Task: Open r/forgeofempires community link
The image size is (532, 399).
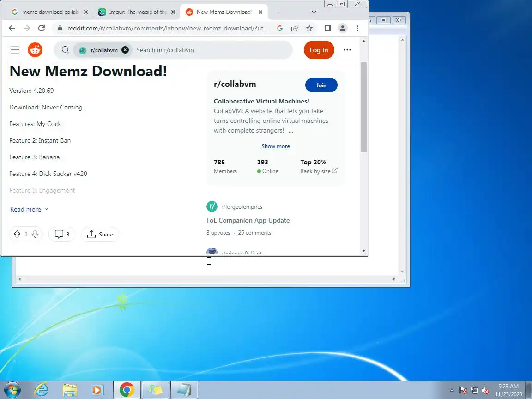Action: pos(242,206)
